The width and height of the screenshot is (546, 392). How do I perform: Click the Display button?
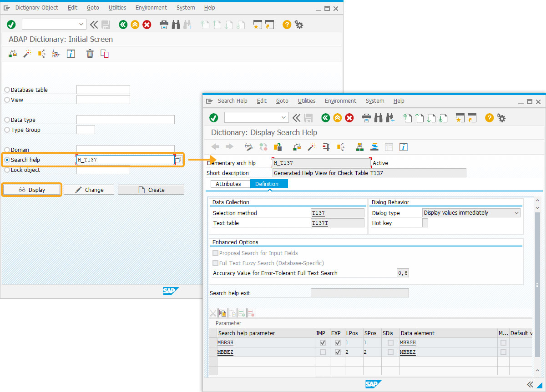tap(32, 190)
